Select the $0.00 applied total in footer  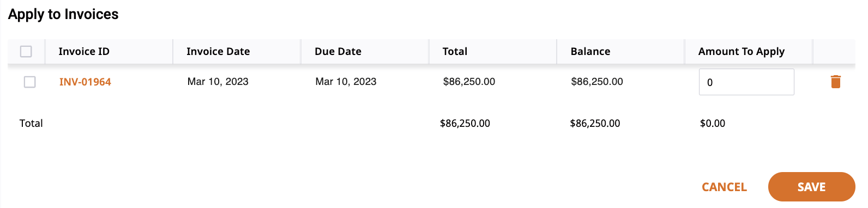pyautogui.click(x=713, y=124)
